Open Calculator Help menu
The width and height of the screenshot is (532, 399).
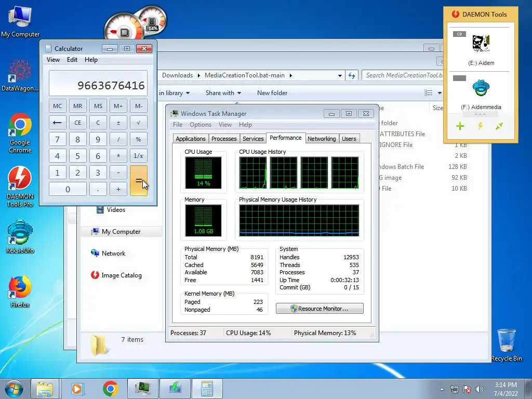pyautogui.click(x=91, y=60)
